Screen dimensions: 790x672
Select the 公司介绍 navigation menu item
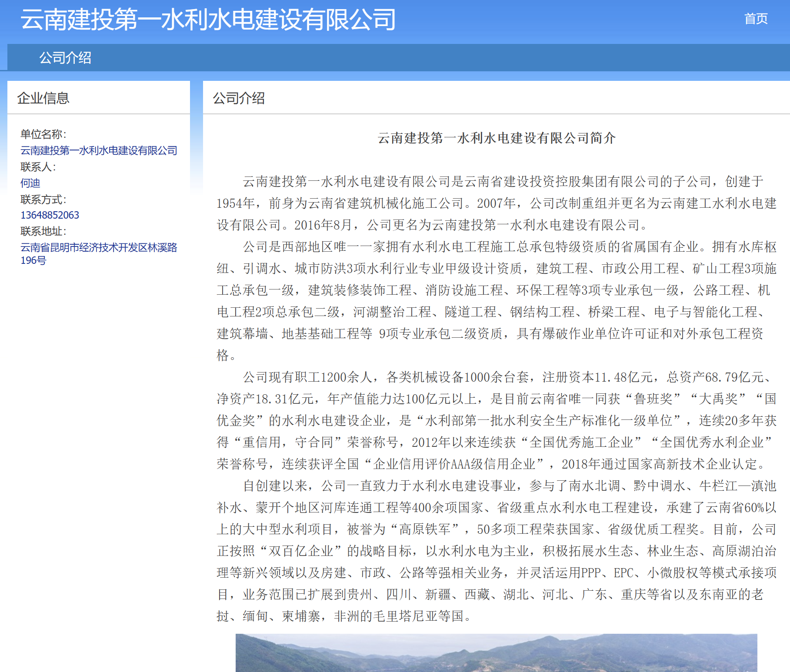(x=66, y=57)
